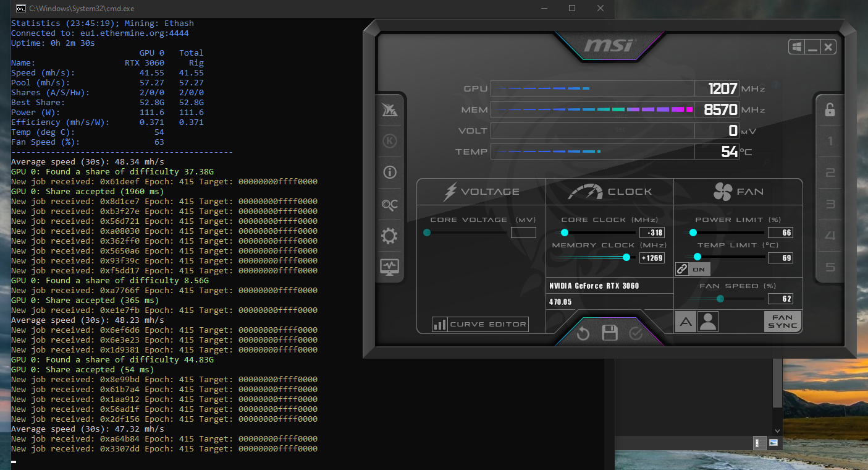868x470 pixels.
Task: Adjust the Core Voltage slider handle
Action: 427,233
